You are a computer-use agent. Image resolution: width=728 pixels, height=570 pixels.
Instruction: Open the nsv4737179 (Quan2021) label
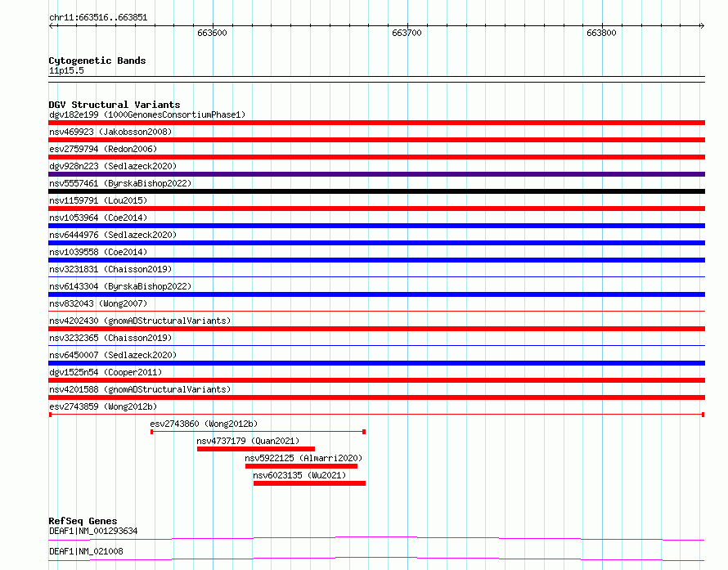(x=248, y=441)
